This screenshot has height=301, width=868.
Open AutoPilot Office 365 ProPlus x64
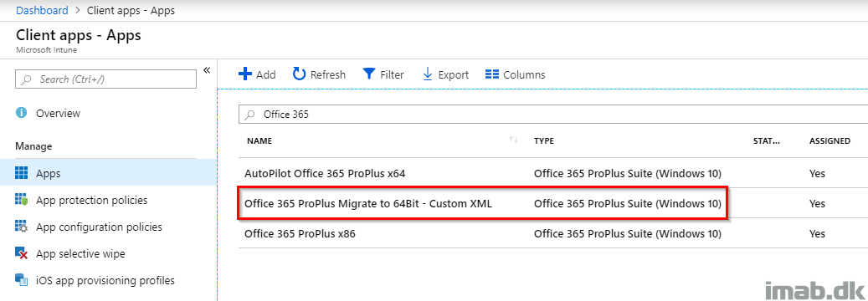[325, 173]
